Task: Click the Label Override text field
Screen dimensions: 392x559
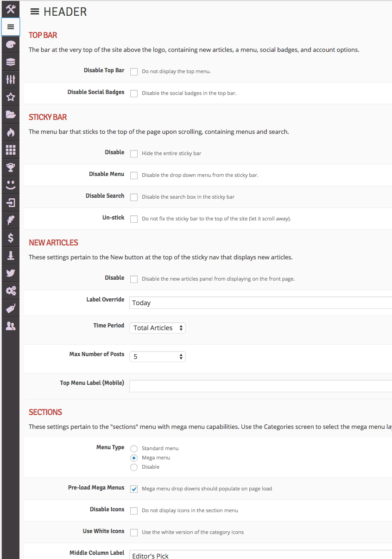Action: [260, 303]
